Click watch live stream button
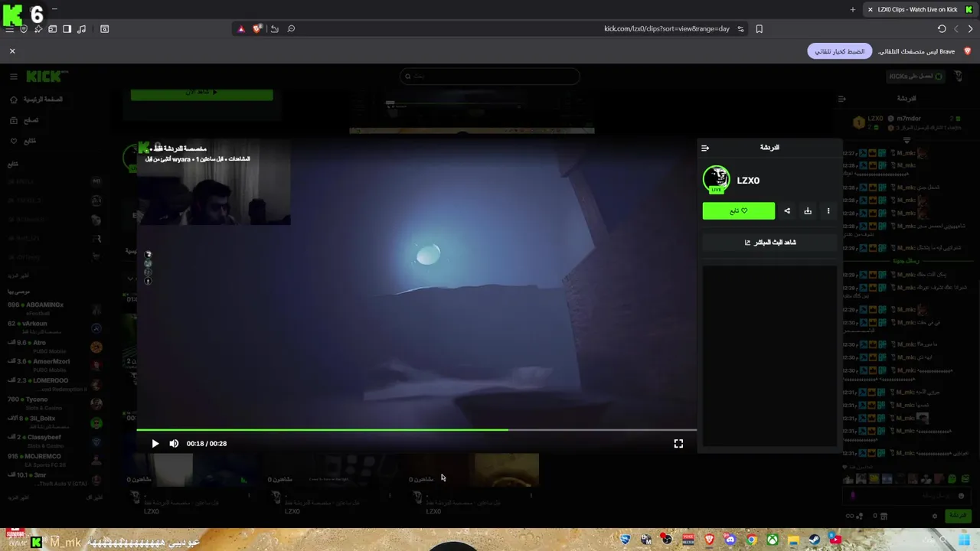The width and height of the screenshot is (980, 551). pyautogui.click(x=770, y=243)
